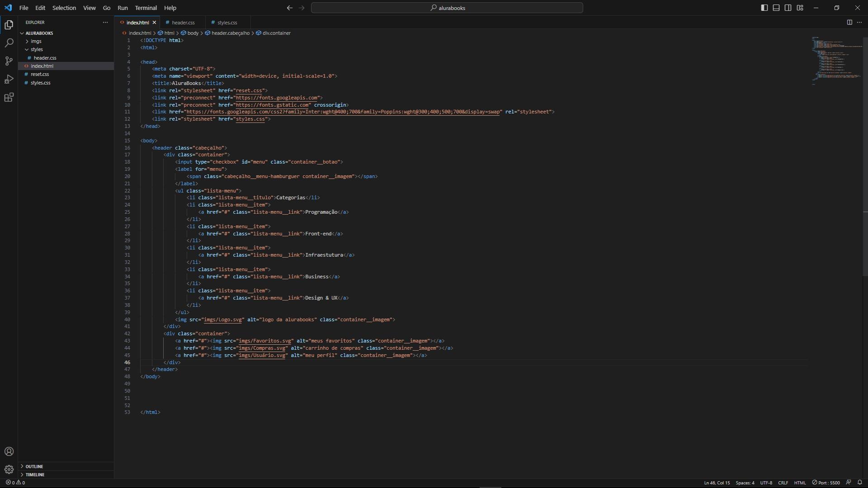Click index.html in the breadcrumb

[x=137, y=33]
